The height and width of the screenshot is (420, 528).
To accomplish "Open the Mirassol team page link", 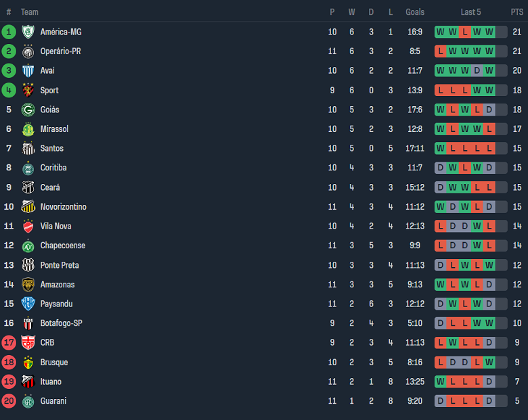I will pyautogui.click(x=54, y=129).
